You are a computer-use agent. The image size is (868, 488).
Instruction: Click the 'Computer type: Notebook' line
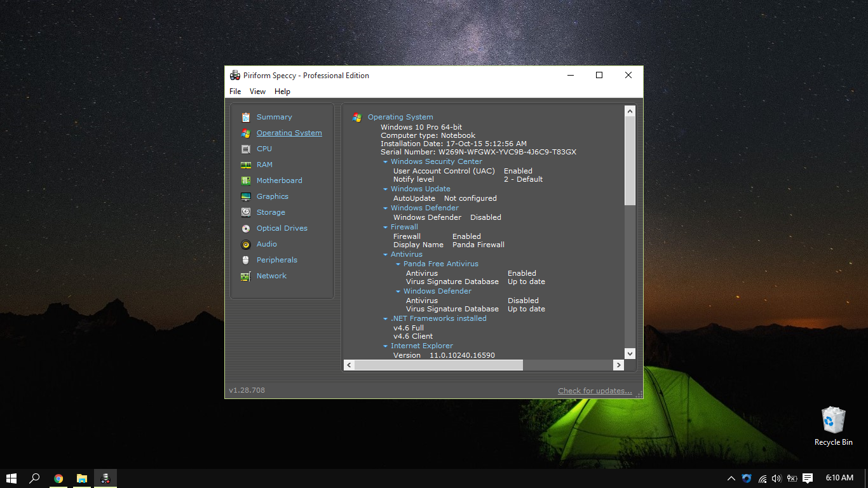428,136
